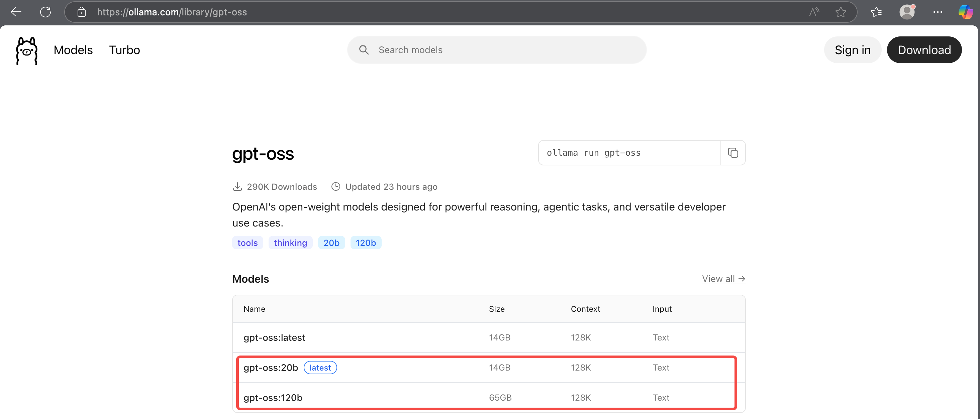Click the gpt-oss page title

pos(263,154)
